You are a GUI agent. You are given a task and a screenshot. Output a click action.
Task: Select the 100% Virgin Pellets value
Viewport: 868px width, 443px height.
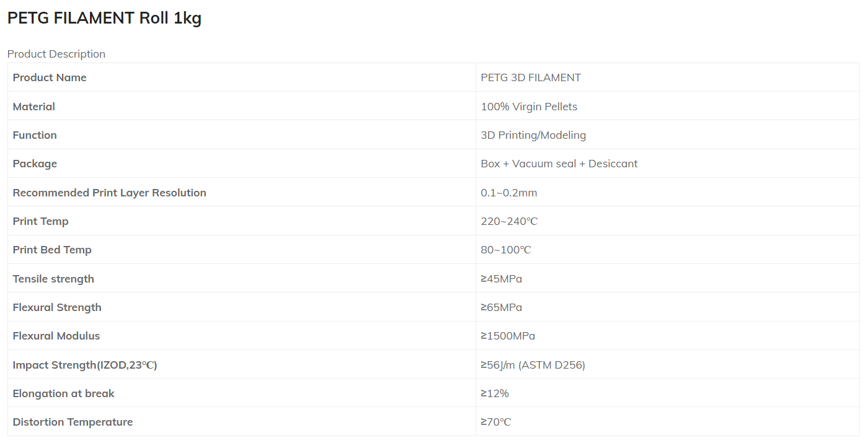[x=529, y=107]
